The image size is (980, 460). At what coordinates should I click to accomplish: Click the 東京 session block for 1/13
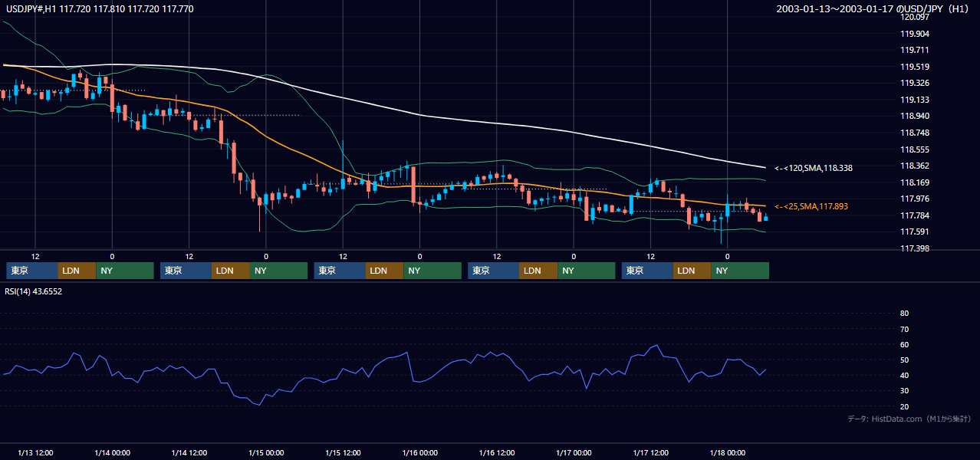click(32, 271)
